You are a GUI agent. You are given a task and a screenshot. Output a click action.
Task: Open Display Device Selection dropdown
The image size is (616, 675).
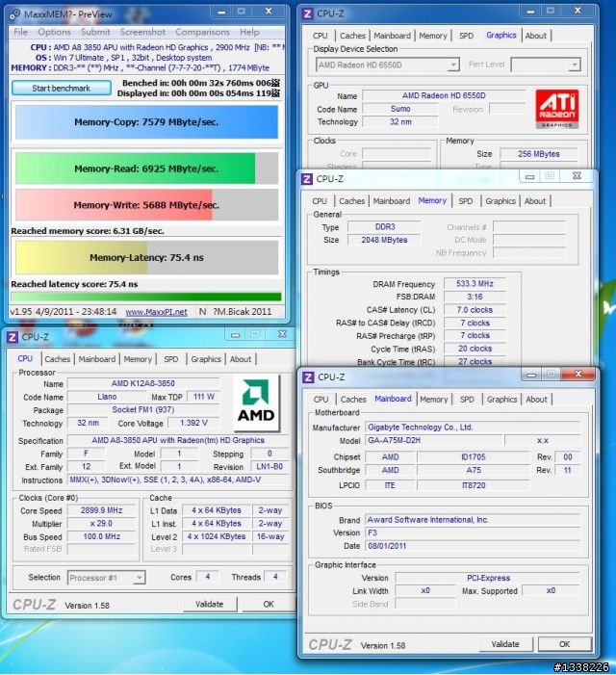[388, 65]
